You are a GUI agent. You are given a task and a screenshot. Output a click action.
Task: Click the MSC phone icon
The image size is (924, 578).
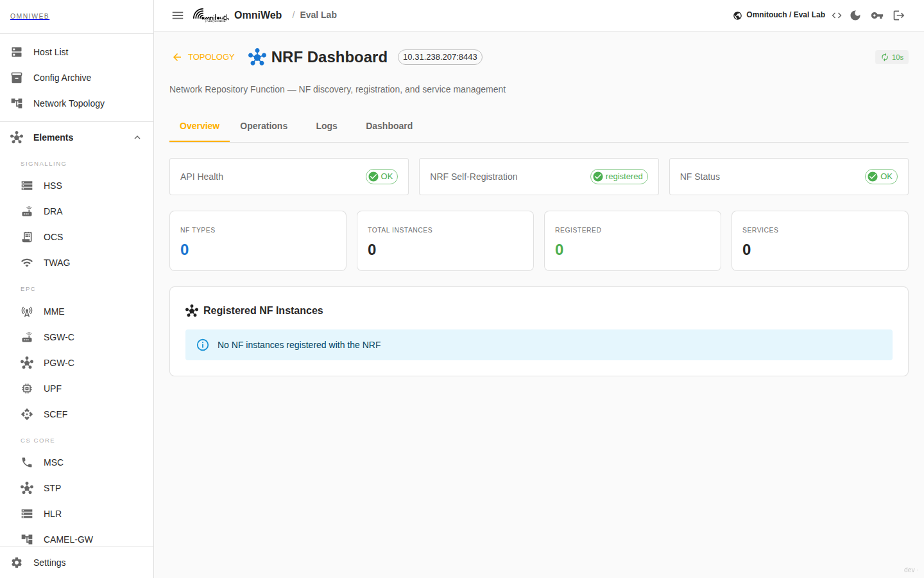pos(27,462)
